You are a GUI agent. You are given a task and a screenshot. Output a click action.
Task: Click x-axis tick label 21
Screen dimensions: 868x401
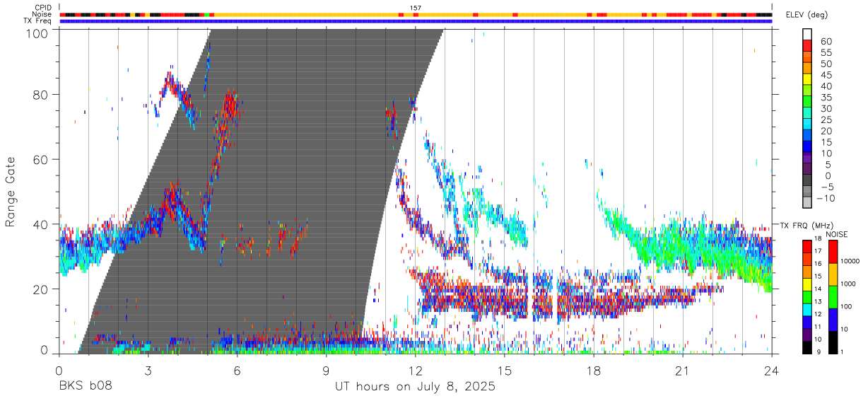pyautogui.click(x=683, y=369)
